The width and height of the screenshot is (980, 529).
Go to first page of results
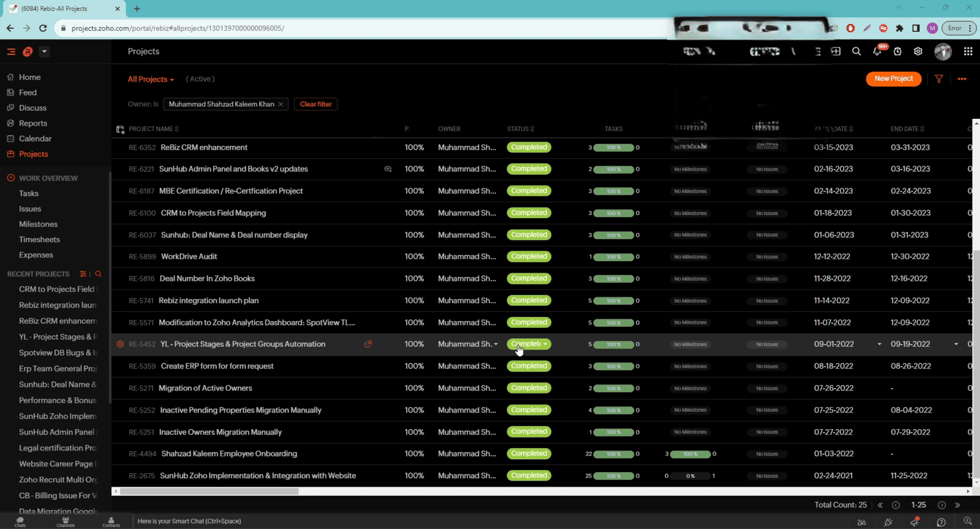click(x=880, y=505)
